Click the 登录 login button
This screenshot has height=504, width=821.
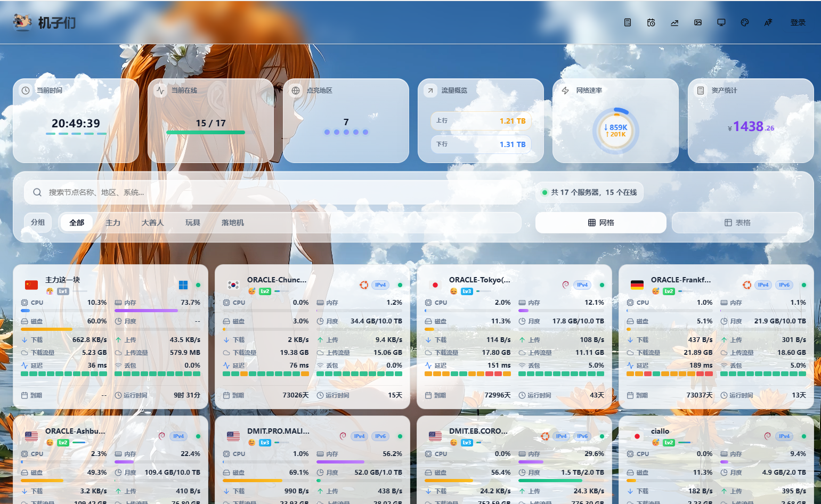[x=798, y=22]
